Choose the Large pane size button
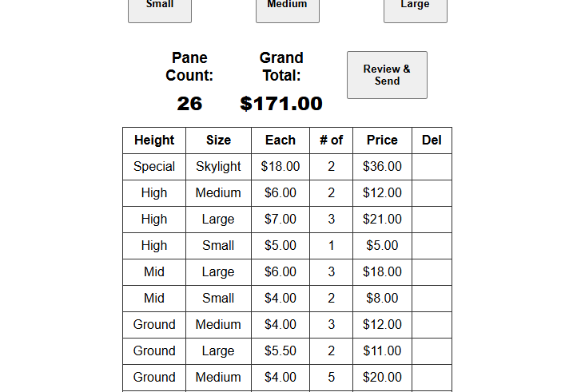Viewport: 565px width, 392px height. [416, 9]
